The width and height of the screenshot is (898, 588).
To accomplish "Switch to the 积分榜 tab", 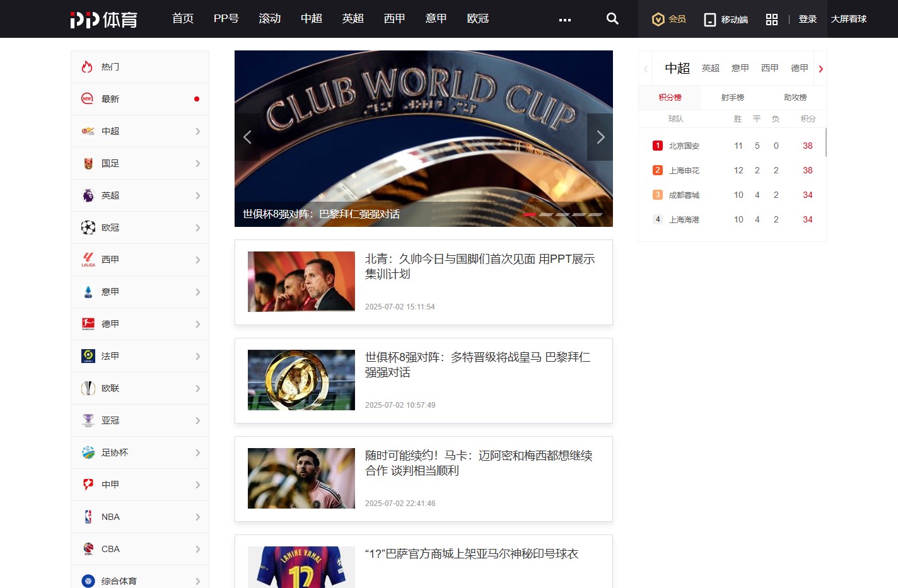I will click(x=670, y=98).
